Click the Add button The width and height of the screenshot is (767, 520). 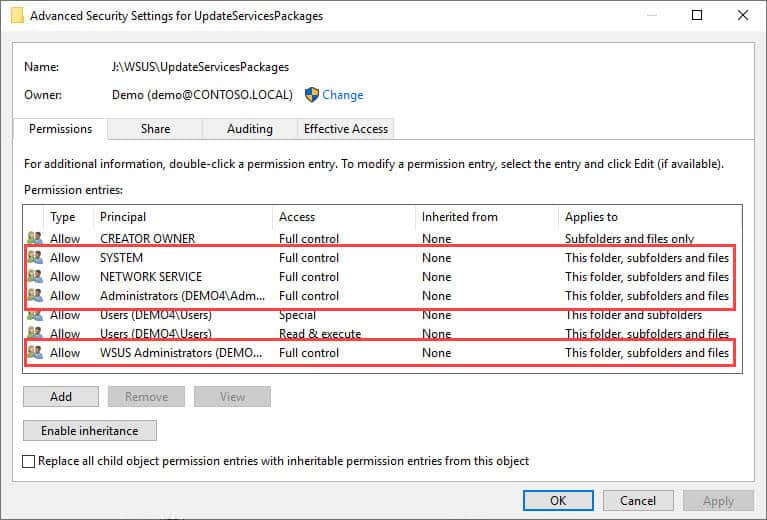tap(61, 397)
